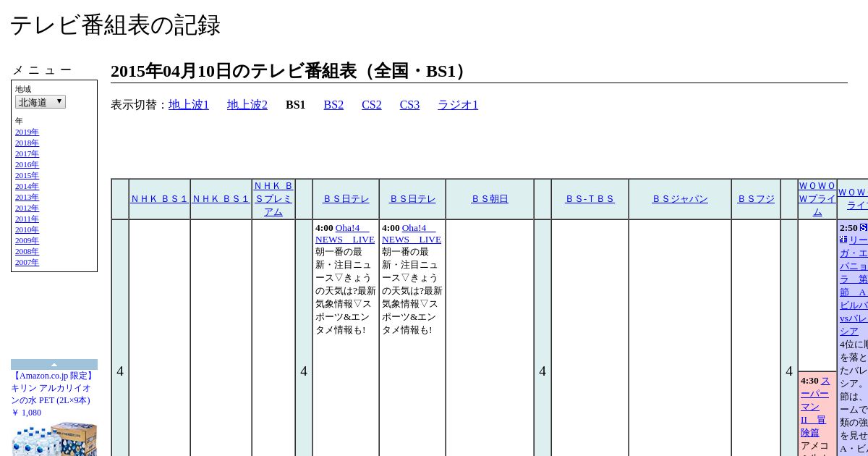The height and width of the screenshot is (456, 868).
Task: Open the BSフジ channel header link
Action: tap(756, 199)
